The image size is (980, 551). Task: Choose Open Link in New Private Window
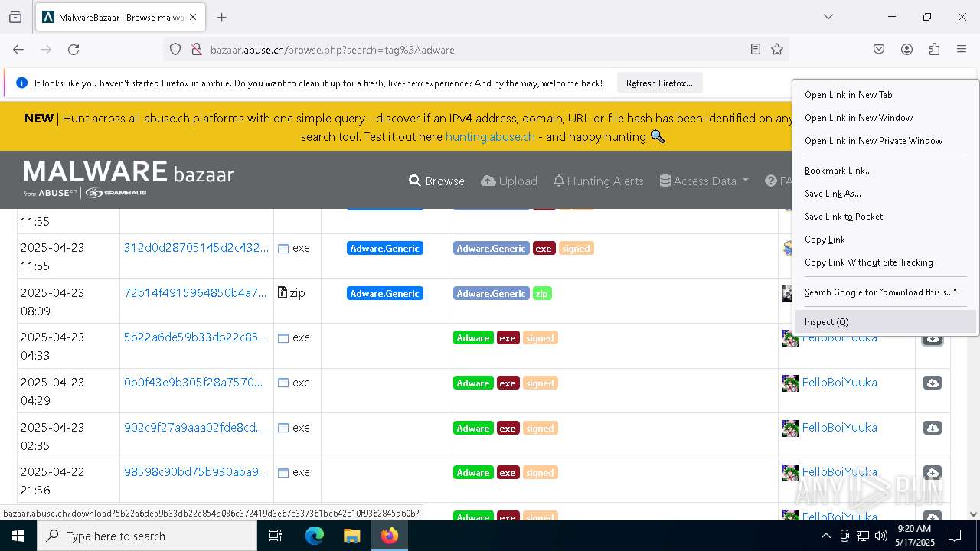(x=885, y=141)
